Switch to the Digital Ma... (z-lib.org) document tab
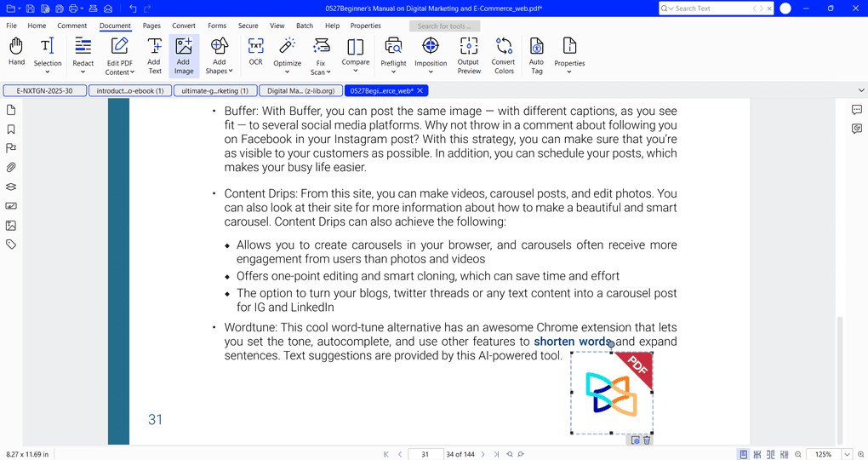The height and width of the screenshot is (460, 868). click(x=301, y=91)
